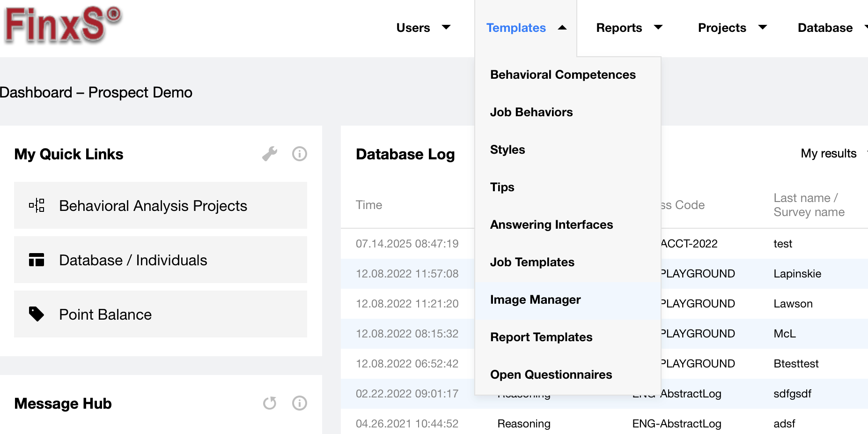Open the Reports dropdown
868x434 pixels.
(629, 28)
